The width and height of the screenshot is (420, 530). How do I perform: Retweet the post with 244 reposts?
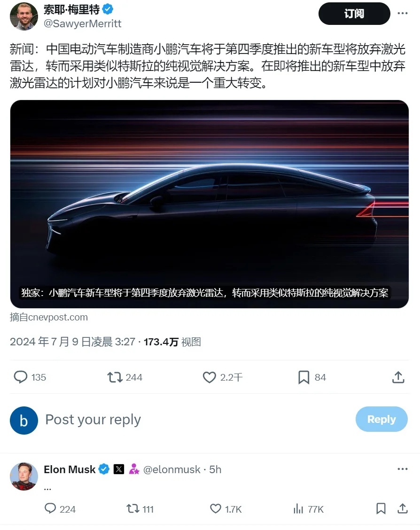coord(115,377)
